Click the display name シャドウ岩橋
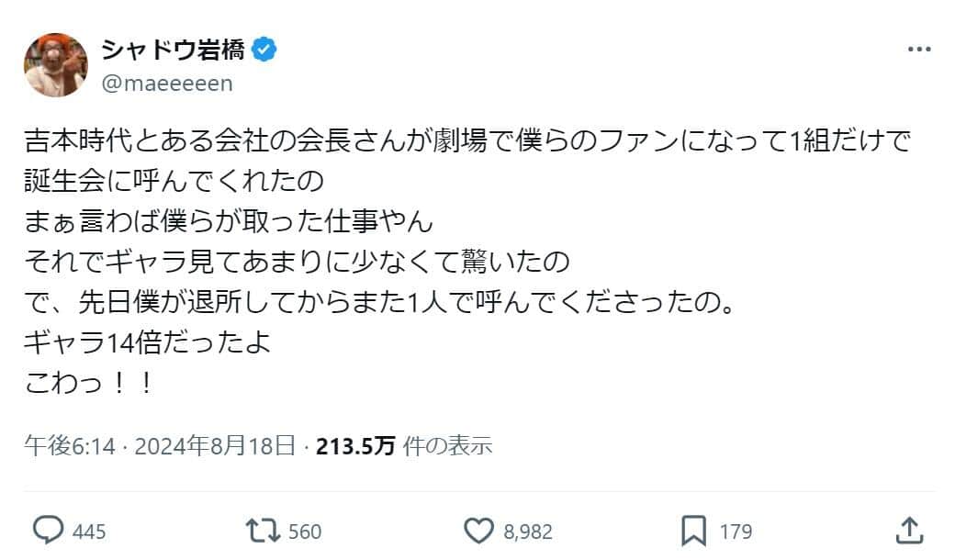This screenshot has height=560, width=955. click(173, 50)
